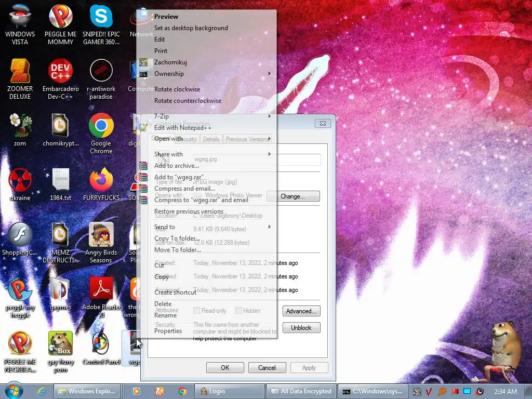Click the taskbar clock showing 2:34 AM
This screenshot has height=399, width=532.
[506, 392]
